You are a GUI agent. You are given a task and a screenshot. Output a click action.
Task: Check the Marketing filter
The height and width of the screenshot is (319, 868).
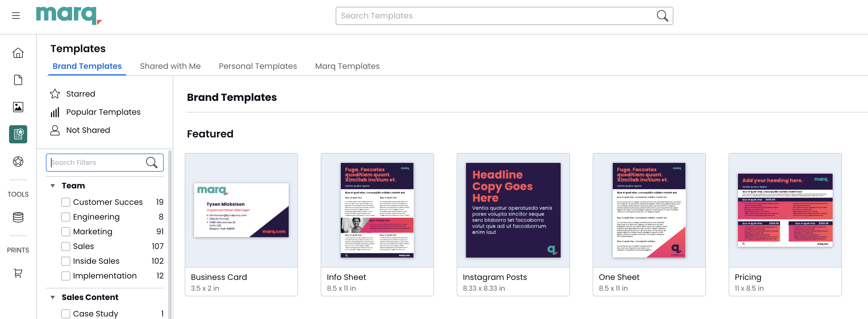pyautogui.click(x=66, y=231)
